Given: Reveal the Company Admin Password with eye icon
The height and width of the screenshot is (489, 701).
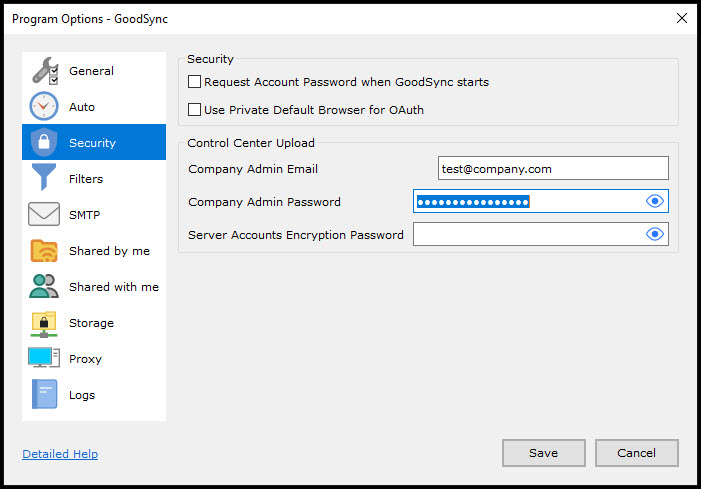Looking at the screenshot, I should point(655,202).
